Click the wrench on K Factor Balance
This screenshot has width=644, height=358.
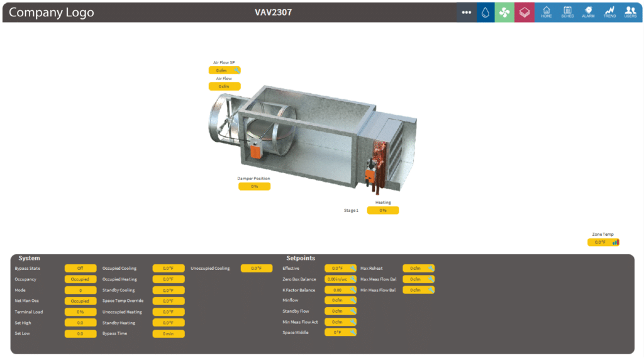coord(352,290)
